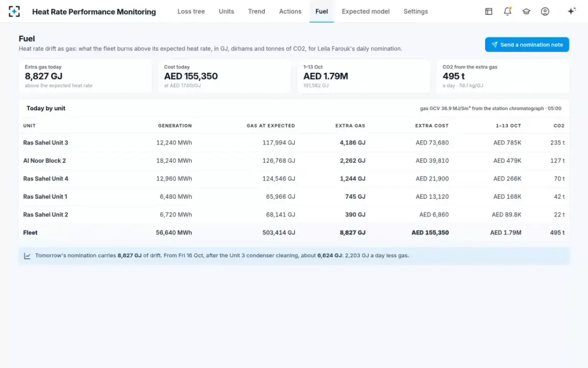This screenshot has width=588, height=368.
Task: Click the Heat Rate Performance Monitoring title
Action: pyautogui.click(x=94, y=12)
